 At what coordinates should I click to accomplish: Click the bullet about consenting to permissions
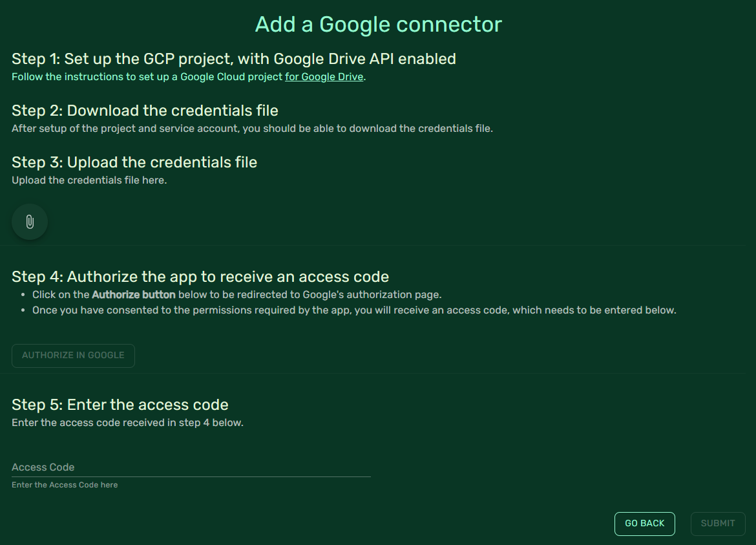(x=354, y=310)
